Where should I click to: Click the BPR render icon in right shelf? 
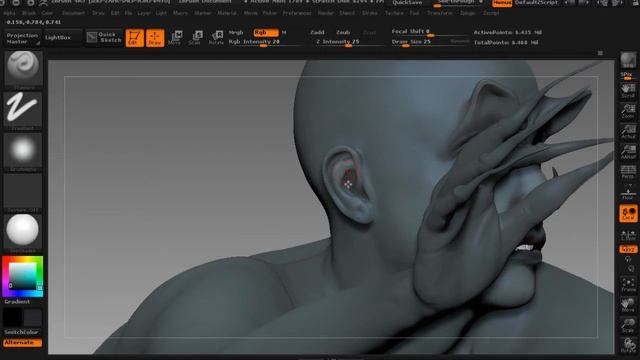point(628,60)
